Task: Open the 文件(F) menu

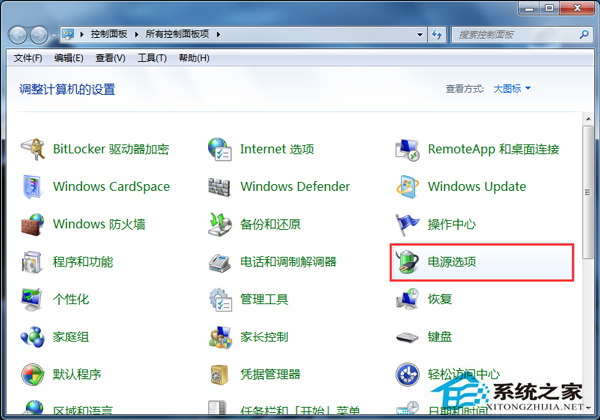Action: (28, 58)
